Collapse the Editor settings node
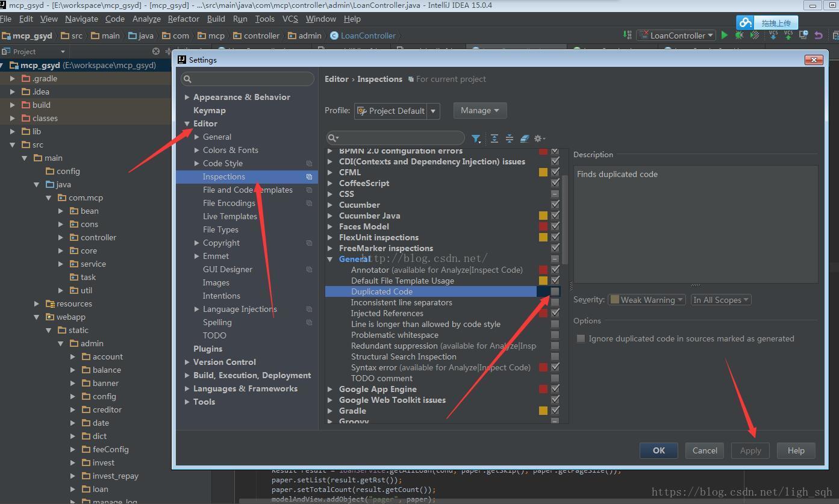 click(187, 123)
